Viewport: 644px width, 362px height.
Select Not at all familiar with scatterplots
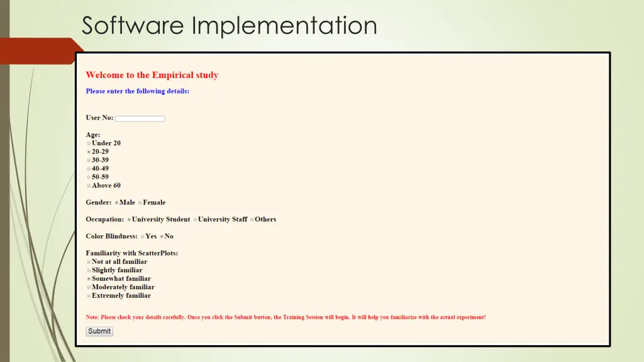click(x=89, y=261)
